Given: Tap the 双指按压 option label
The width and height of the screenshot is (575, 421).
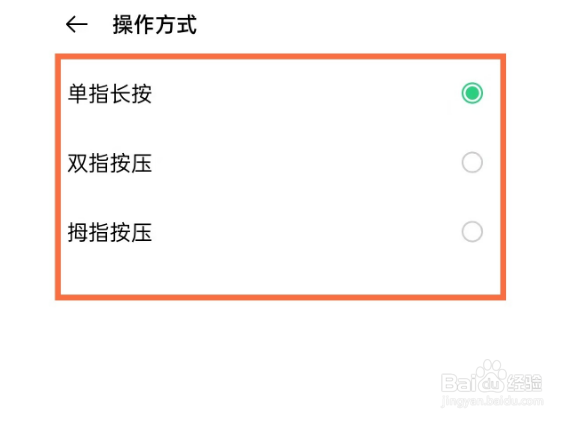Looking at the screenshot, I should (x=110, y=163).
